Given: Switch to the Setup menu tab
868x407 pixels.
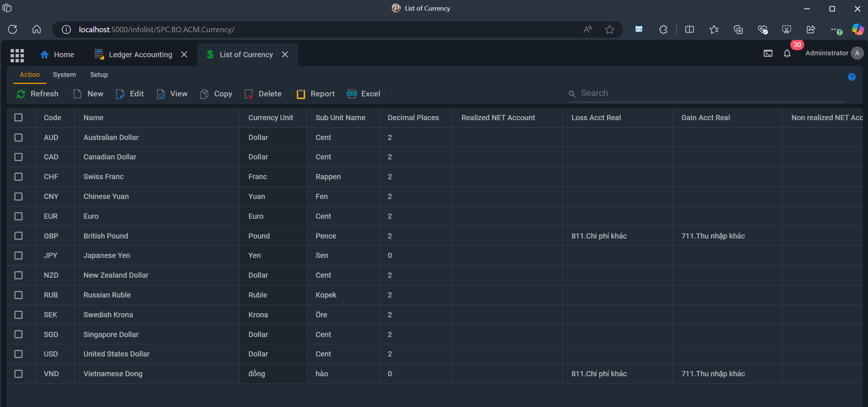Looking at the screenshot, I should coord(99,75).
